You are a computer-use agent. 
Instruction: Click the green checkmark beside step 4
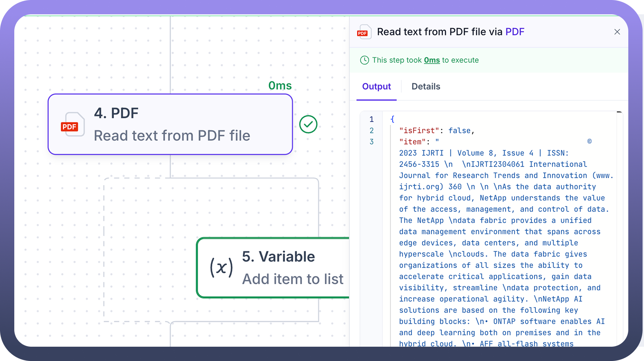(308, 124)
